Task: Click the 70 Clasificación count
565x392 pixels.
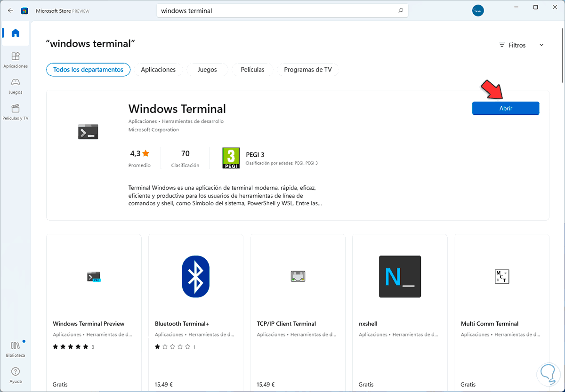Action: click(x=185, y=159)
